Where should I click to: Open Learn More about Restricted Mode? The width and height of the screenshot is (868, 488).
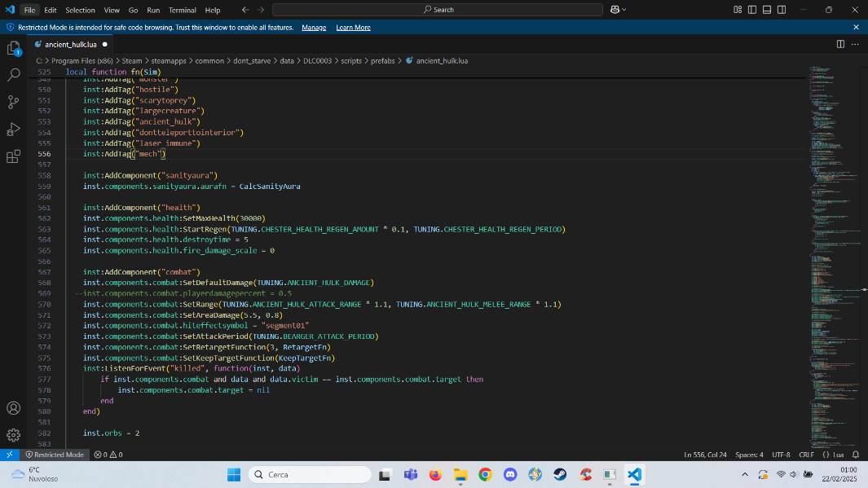tap(353, 27)
